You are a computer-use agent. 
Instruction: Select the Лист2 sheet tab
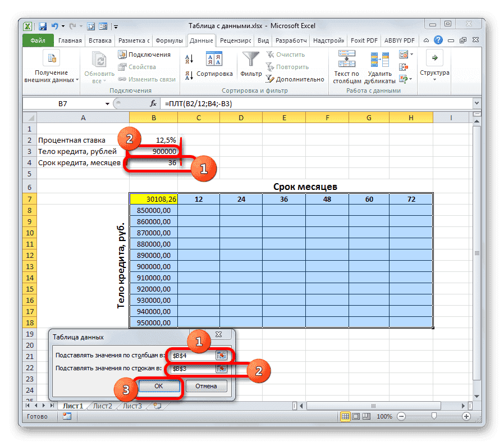tap(103, 405)
